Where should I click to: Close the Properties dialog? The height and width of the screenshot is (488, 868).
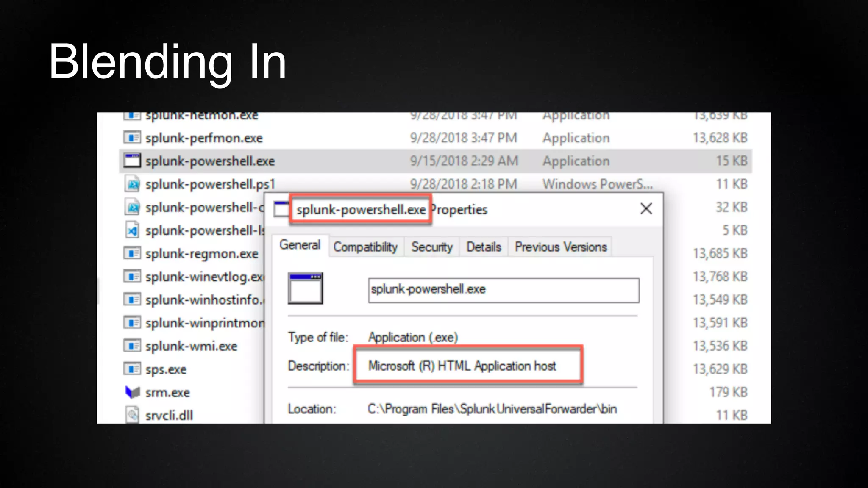pyautogui.click(x=646, y=208)
